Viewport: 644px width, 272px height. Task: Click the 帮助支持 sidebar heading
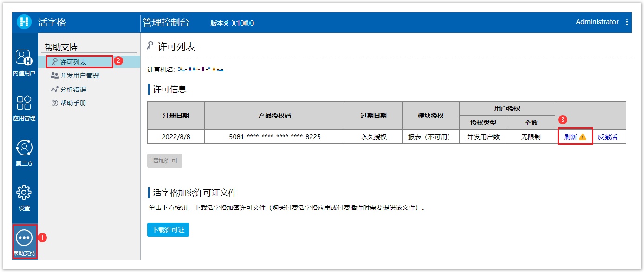(x=61, y=47)
